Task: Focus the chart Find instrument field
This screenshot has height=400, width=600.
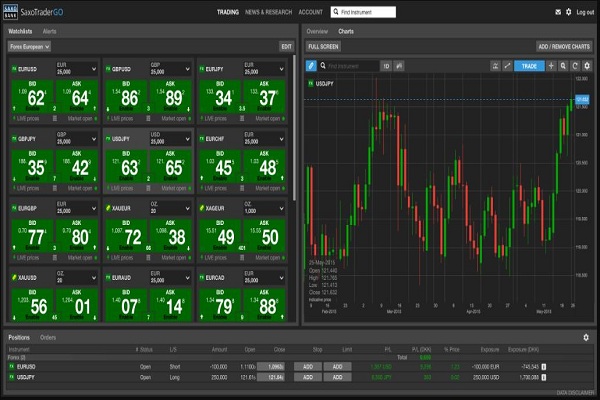Action: coord(349,66)
